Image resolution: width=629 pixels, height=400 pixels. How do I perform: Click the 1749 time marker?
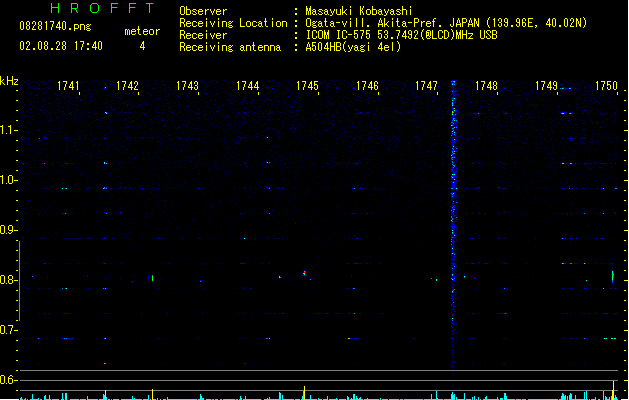(546, 86)
